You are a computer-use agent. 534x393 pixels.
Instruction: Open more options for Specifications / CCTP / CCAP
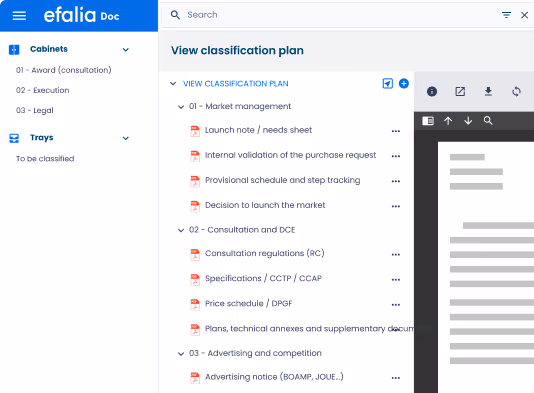click(x=396, y=280)
